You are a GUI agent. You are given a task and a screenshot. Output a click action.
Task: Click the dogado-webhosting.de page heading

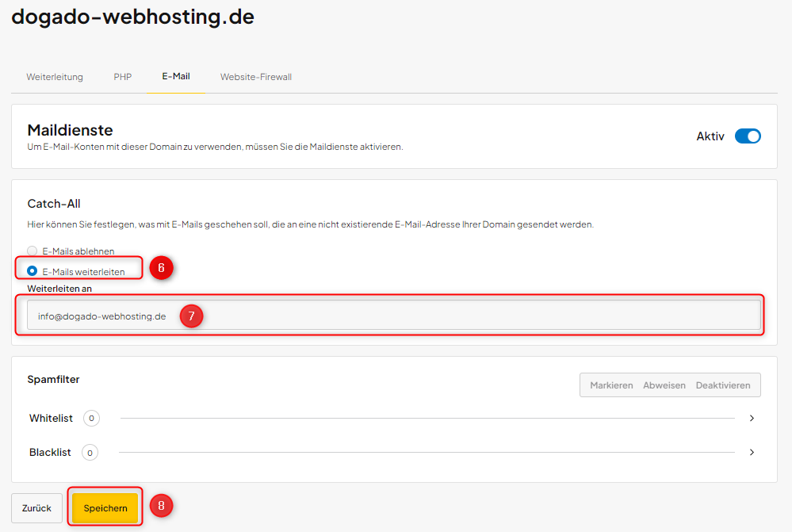133,17
